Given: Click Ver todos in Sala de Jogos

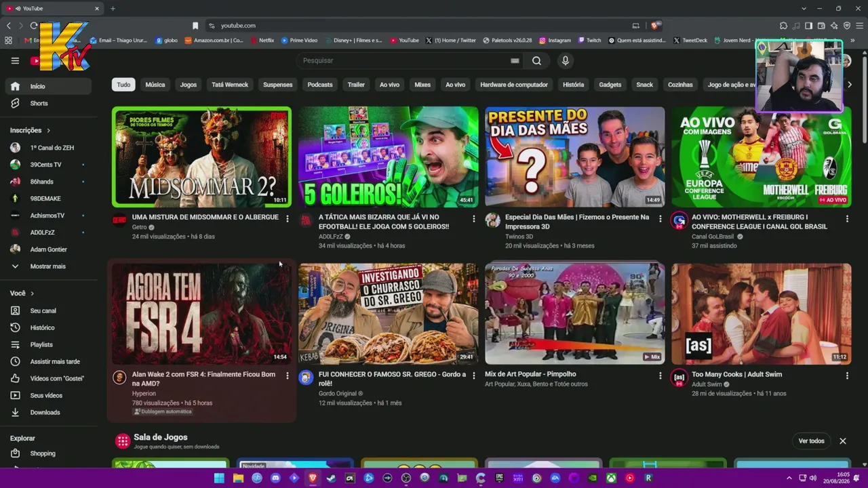Looking at the screenshot, I should [811, 441].
